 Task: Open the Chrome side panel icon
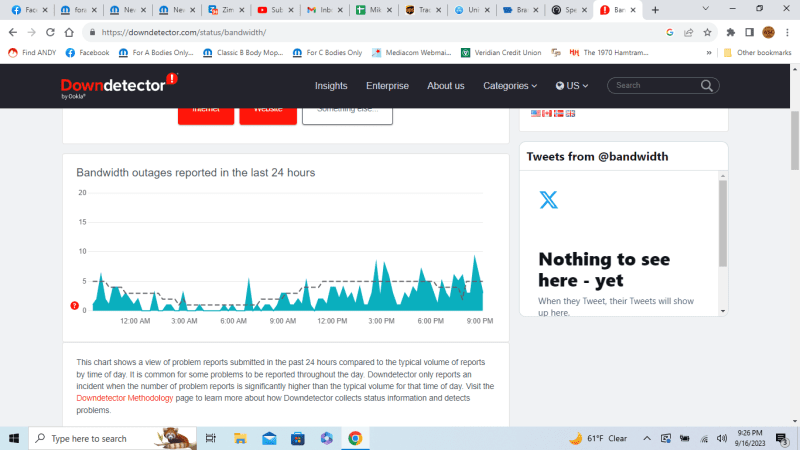coord(749,32)
